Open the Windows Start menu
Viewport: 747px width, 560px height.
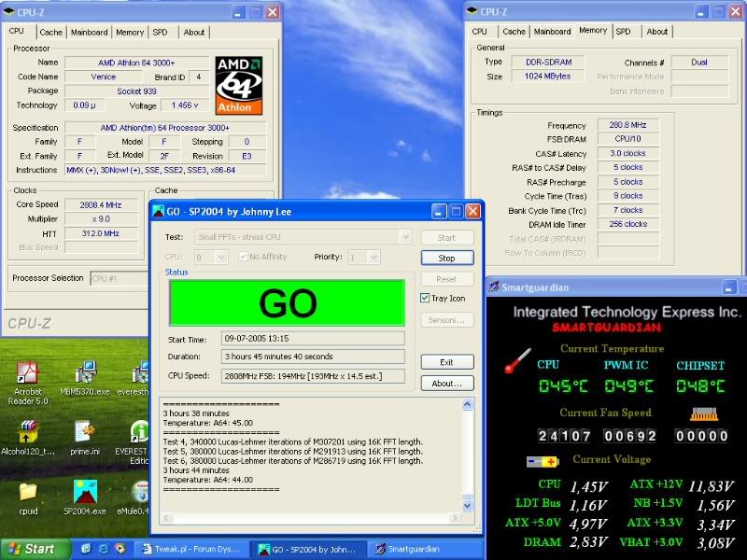click(35, 549)
